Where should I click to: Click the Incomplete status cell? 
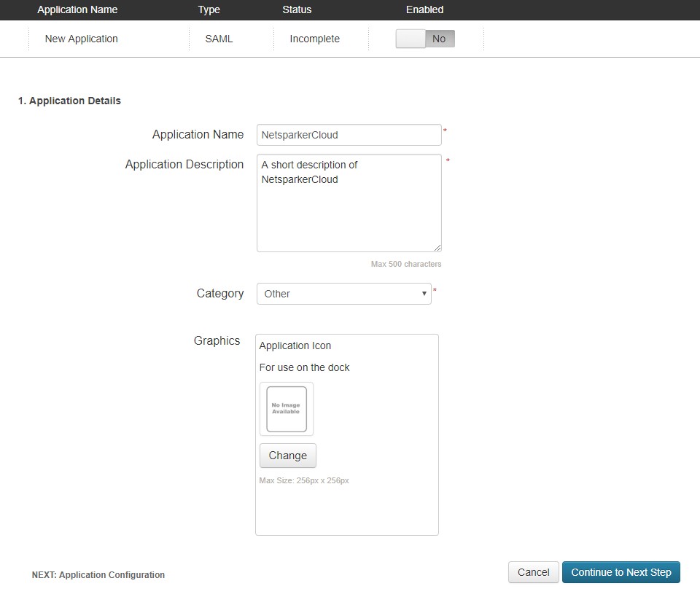314,39
